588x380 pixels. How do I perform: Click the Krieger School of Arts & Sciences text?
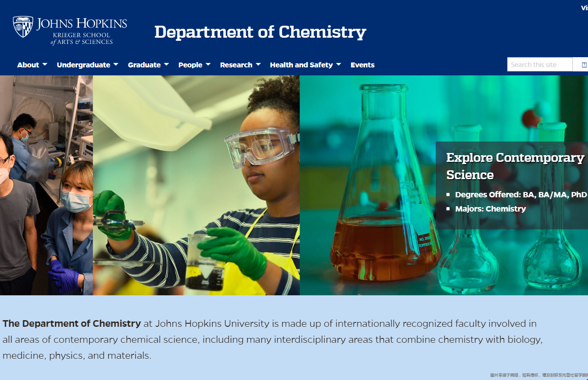(82, 39)
